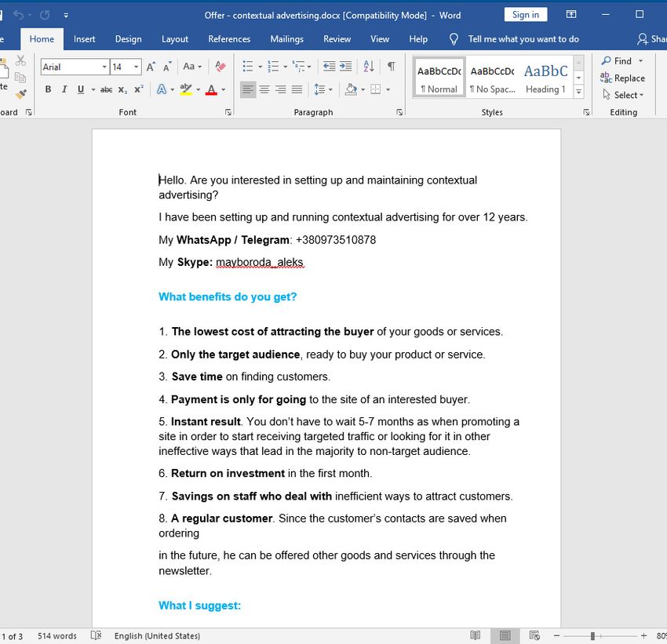Open the Underline style dropdown arrow
Viewport: 667px width, 644px height.
click(x=93, y=89)
